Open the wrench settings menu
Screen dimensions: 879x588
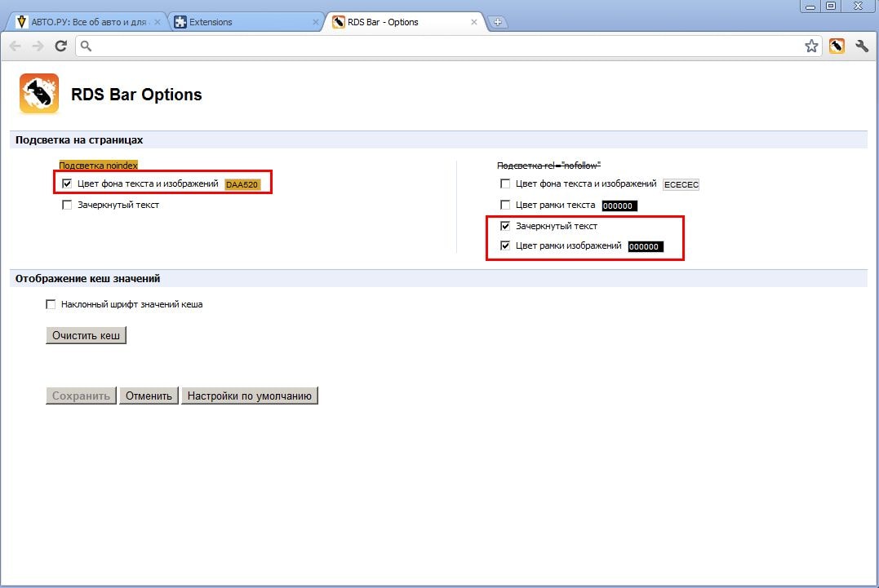click(x=862, y=46)
